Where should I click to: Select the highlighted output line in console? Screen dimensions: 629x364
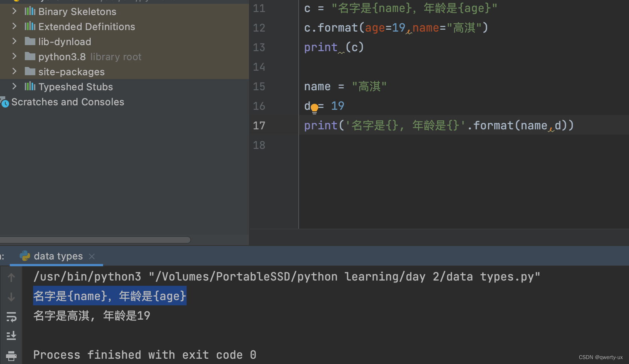pyautogui.click(x=109, y=296)
